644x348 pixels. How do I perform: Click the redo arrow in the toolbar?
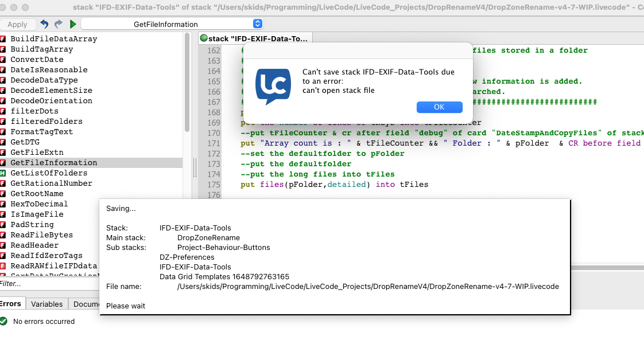click(x=59, y=24)
